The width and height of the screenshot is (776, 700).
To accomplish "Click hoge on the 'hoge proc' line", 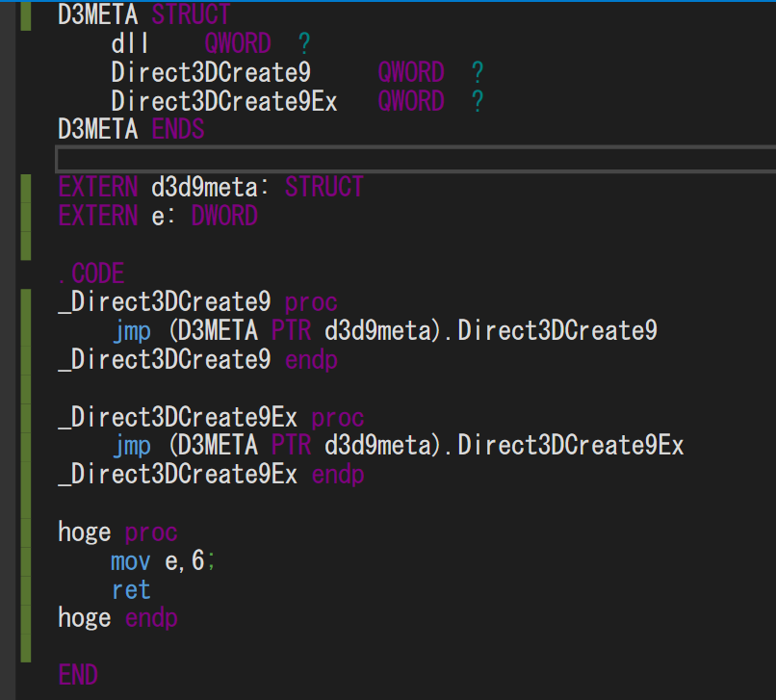I will coord(85,532).
